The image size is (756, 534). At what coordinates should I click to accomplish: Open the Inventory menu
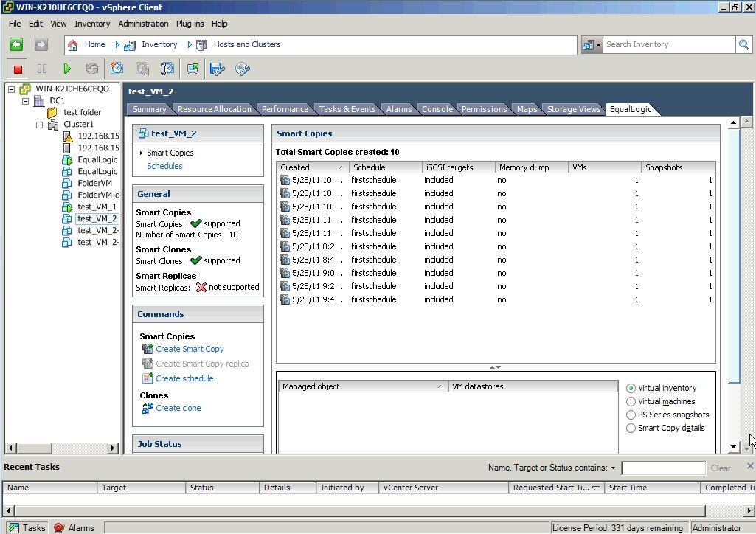(x=92, y=24)
